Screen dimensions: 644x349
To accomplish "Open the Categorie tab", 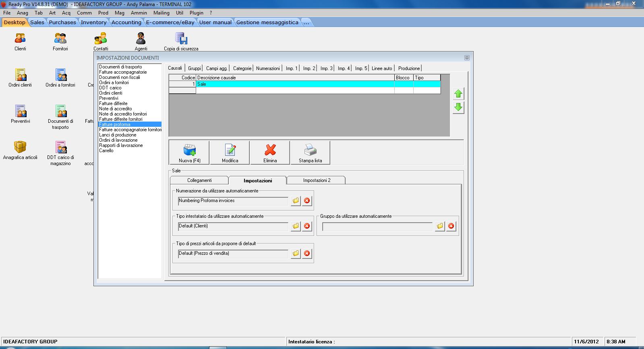I will tap(242, 68).
